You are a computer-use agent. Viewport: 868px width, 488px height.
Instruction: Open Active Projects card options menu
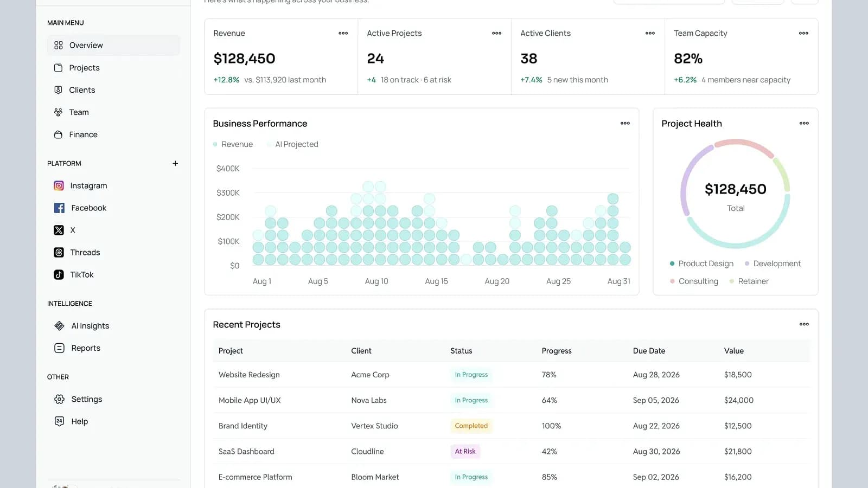tap(497, 33)
